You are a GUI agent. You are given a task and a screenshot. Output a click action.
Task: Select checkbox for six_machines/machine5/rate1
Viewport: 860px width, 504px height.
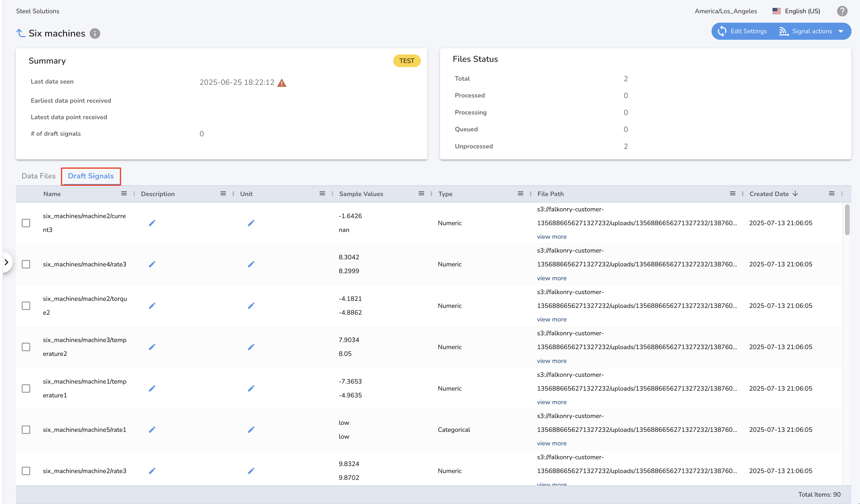point(26,429)
